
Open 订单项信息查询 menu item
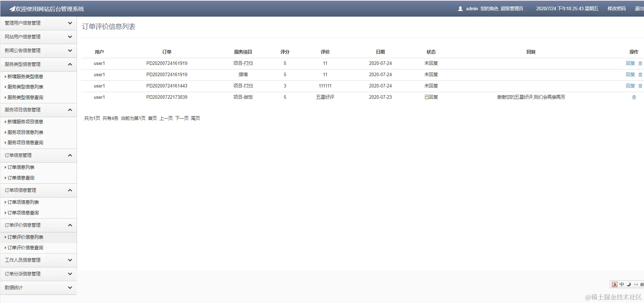(x=23, y=213)
